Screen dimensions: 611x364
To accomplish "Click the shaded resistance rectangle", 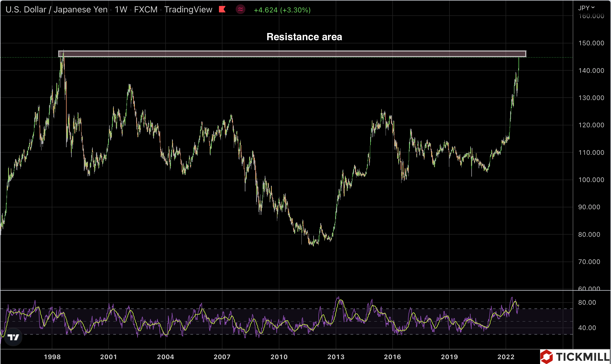I will [292, 54].
